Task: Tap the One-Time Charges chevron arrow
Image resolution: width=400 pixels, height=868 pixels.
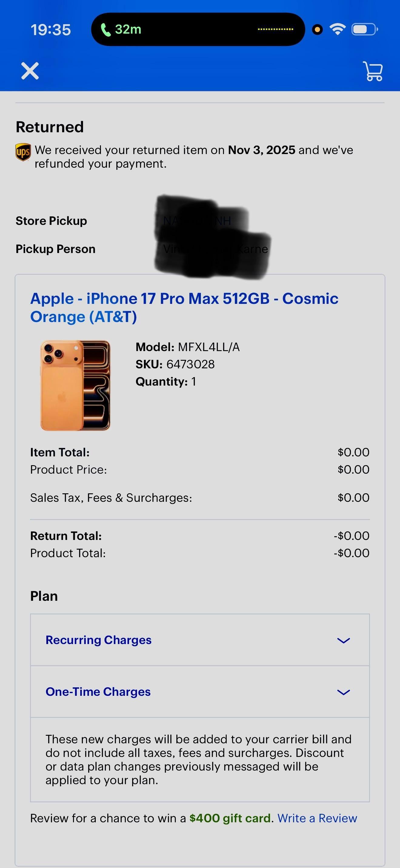Action: pyautogui.click(x=343, y=692)
